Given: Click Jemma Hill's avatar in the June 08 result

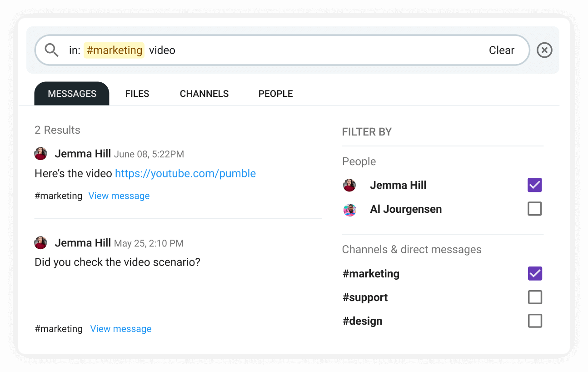Looking at the screenshot, I should [x=40, y=154].
